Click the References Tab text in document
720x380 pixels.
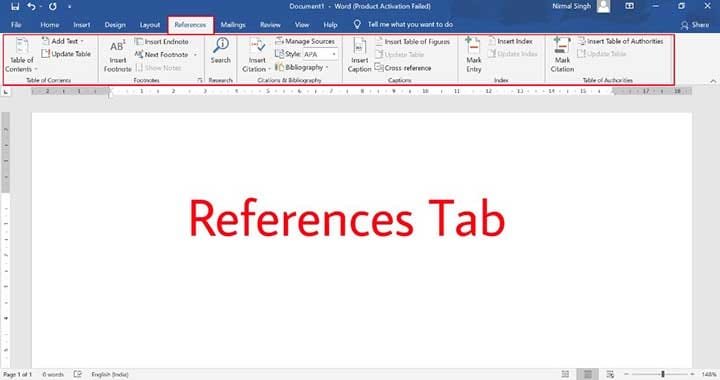click(347, 218)
